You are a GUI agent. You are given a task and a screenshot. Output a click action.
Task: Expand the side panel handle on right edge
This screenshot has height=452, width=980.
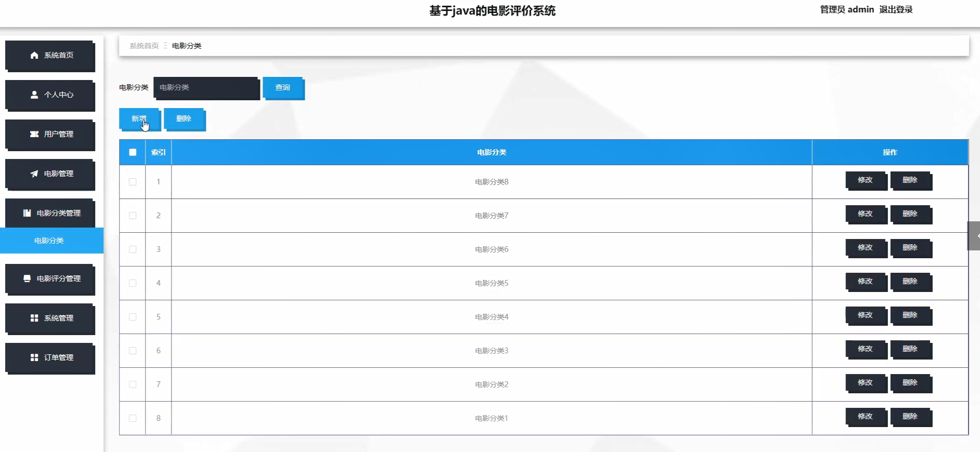point(974,236)
